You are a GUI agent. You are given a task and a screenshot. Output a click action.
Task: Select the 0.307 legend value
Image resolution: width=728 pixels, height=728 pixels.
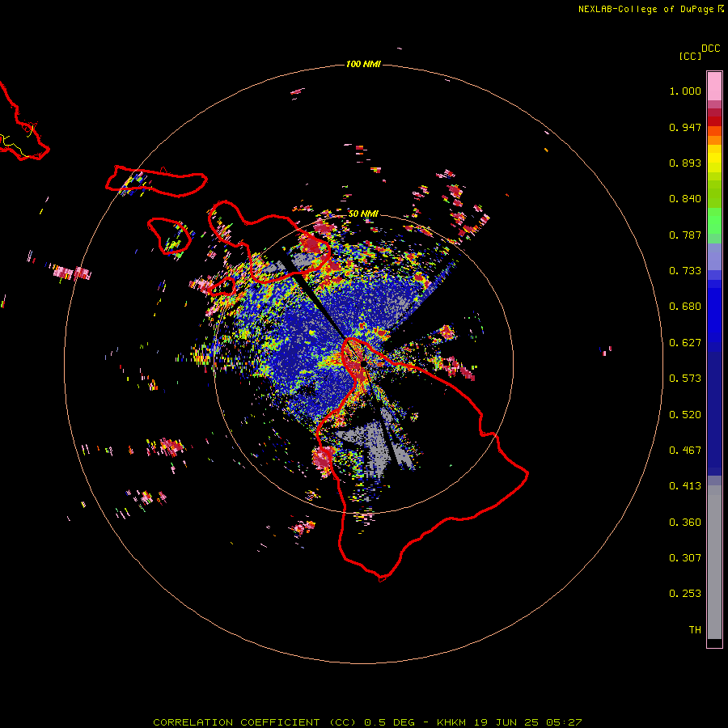(685, 558)
